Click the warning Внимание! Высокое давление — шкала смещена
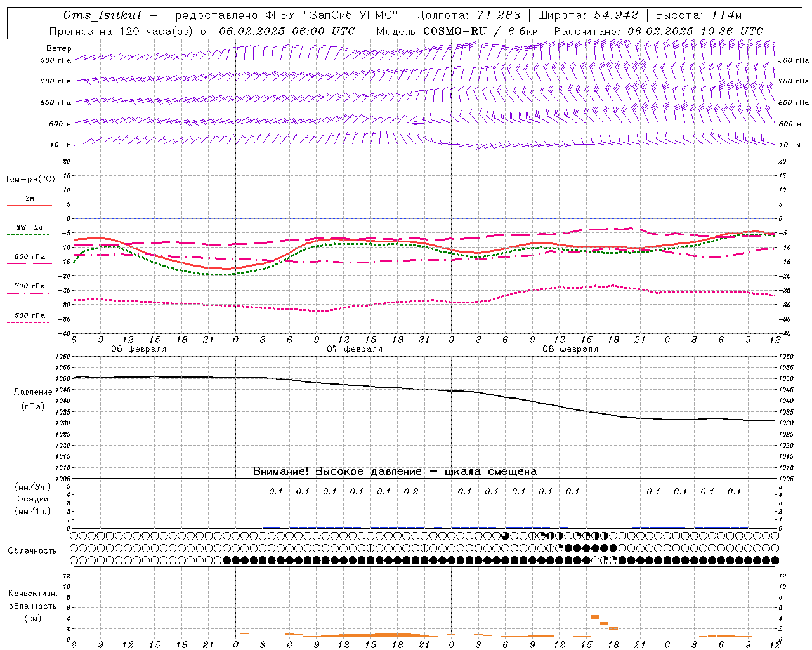Image resolution: width=812 pixels, height=650 pixels. (395, 472)
